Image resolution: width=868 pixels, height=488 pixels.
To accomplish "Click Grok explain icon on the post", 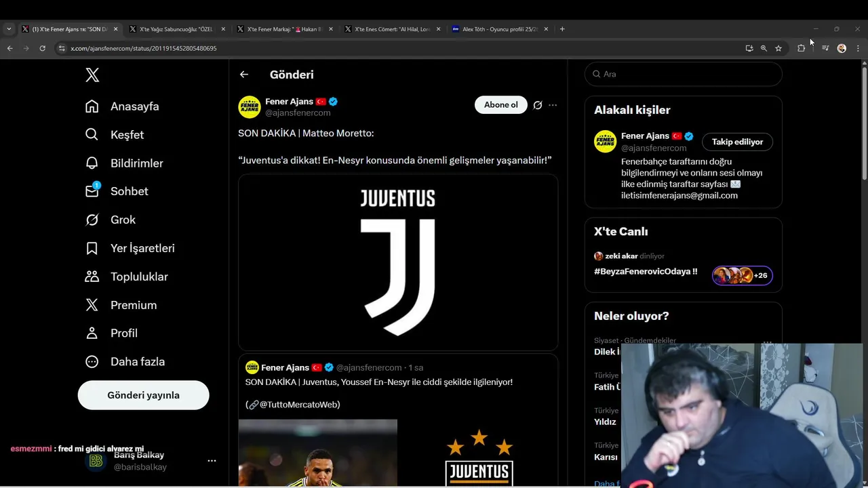I will 538,105.
